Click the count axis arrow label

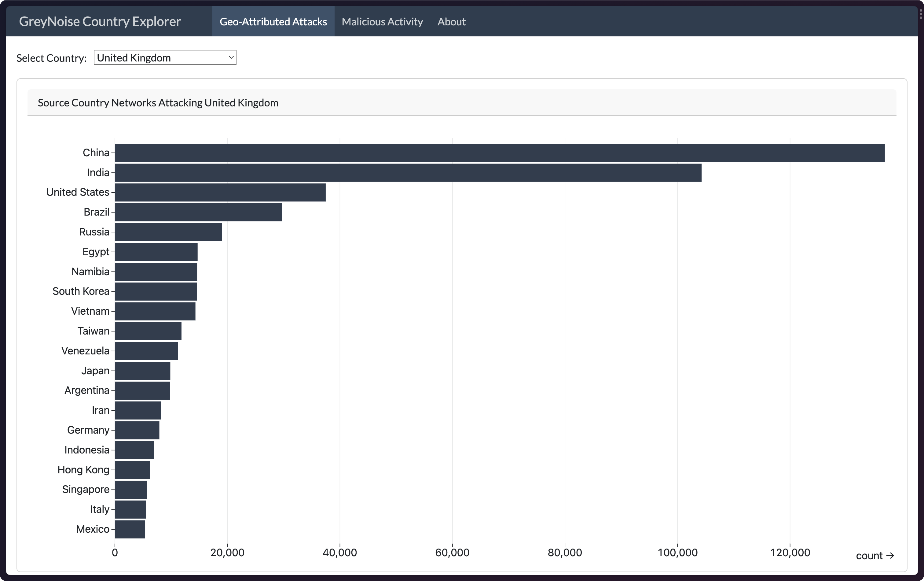pyautogui.click(x=875, y=556)
